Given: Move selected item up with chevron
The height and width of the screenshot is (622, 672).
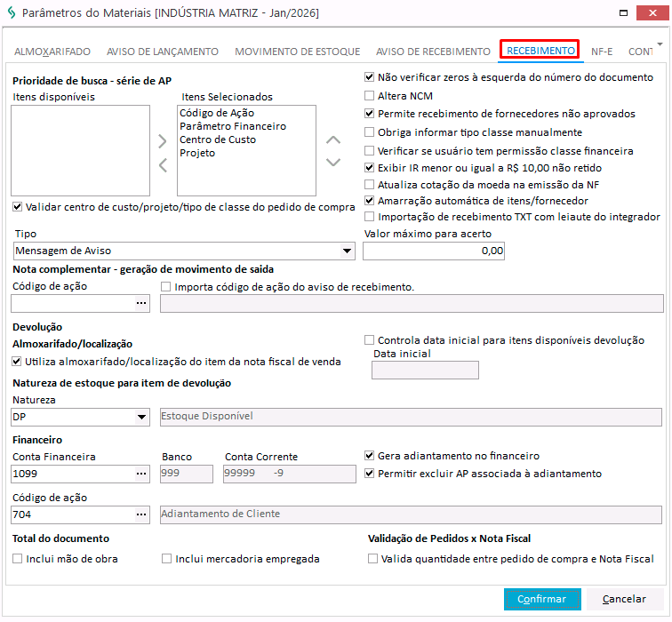Looking at the screenshot, I should tap(333, 140).
